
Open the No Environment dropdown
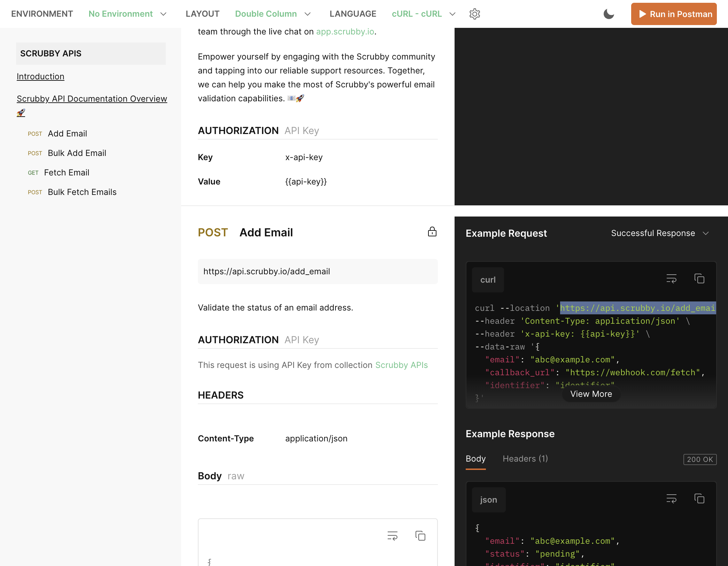pos(127,14)
